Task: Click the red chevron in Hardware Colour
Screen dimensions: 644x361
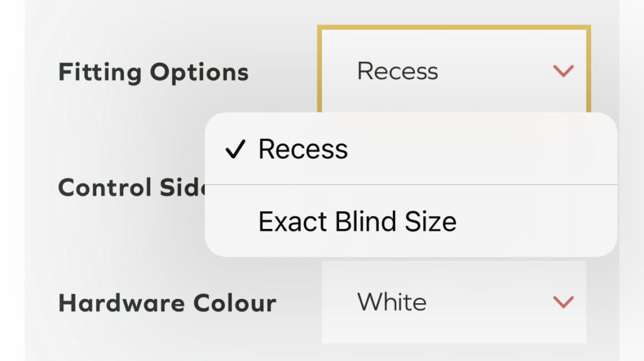Action: (x=563, y=303)
